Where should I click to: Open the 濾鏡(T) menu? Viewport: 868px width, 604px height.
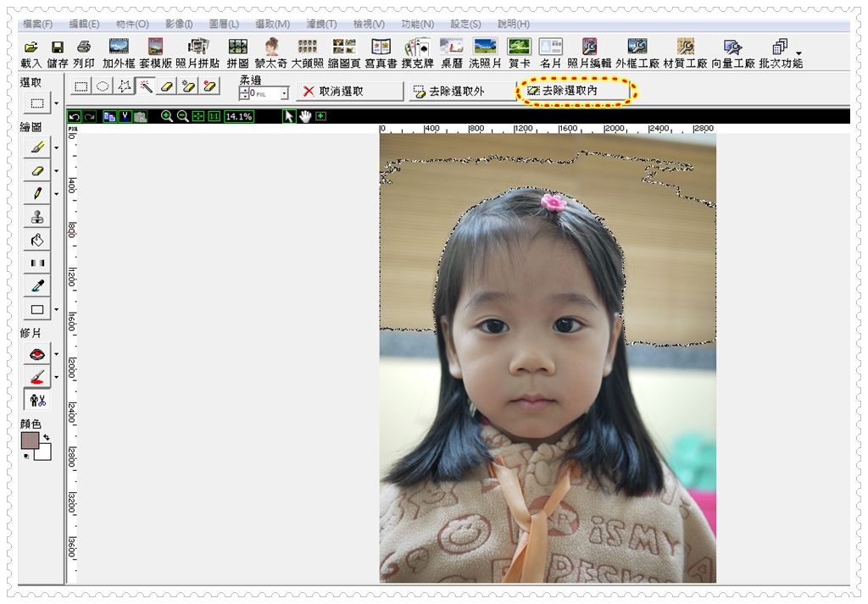pos(321,25)
